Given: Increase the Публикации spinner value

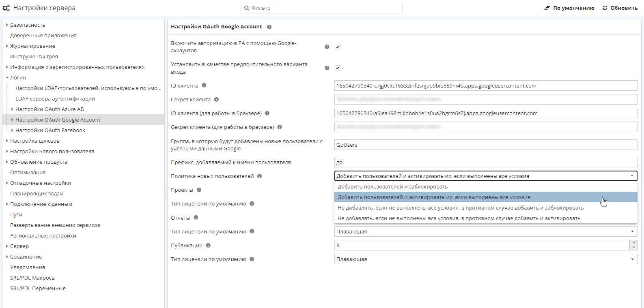Looking at the screenshot, I should point(633,243).
